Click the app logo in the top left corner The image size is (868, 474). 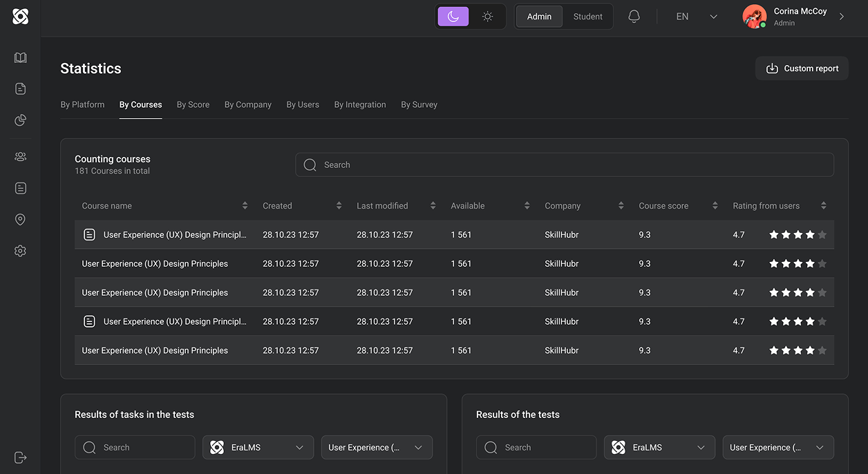coord(20,16)
